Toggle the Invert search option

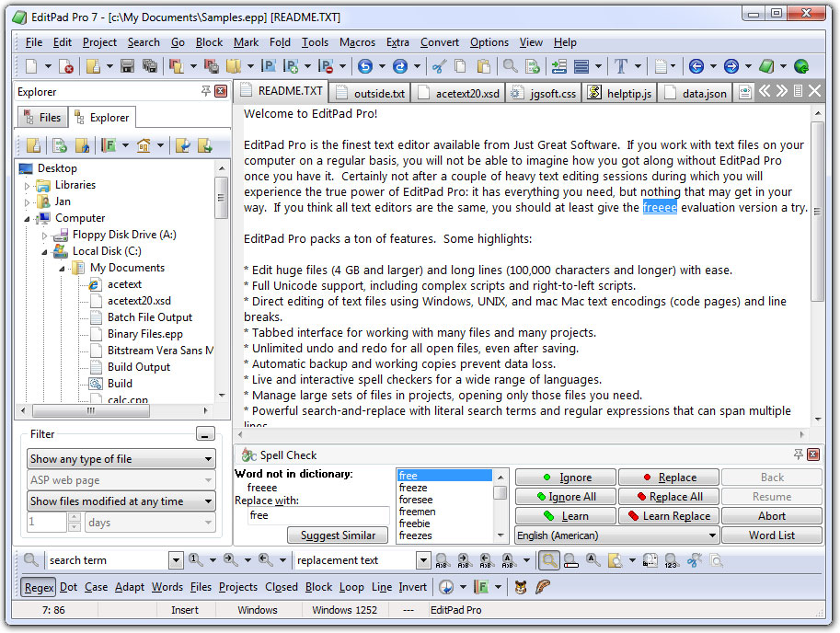tap(412, 587)
